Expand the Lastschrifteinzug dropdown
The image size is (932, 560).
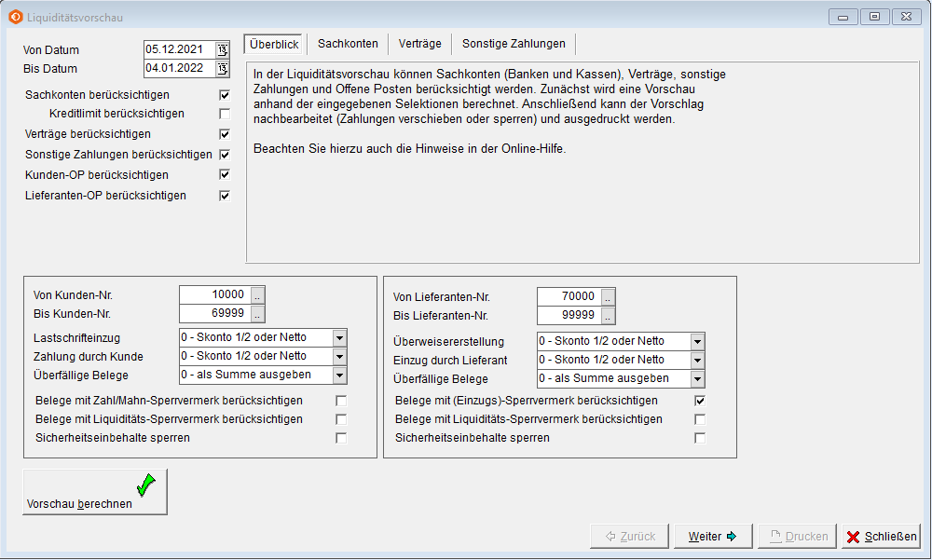339,337
